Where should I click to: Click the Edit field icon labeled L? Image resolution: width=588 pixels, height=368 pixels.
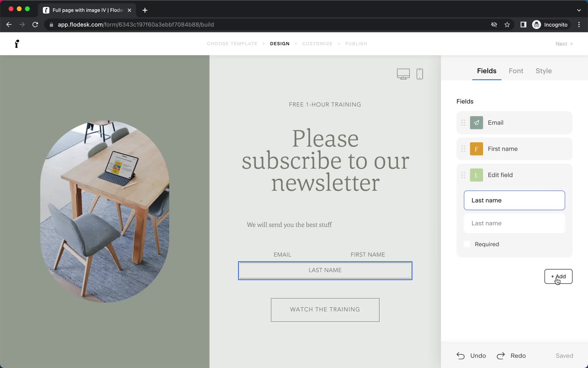477,175
